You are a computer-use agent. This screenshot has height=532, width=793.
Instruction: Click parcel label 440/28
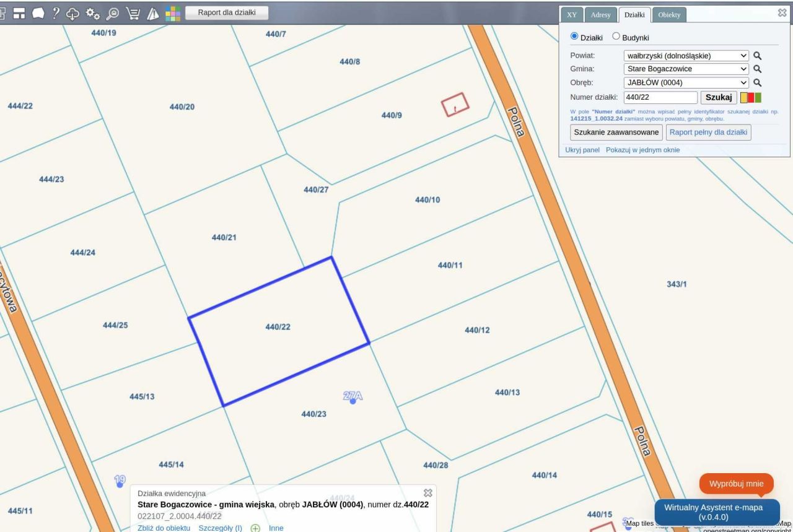[x=436, y=465]
